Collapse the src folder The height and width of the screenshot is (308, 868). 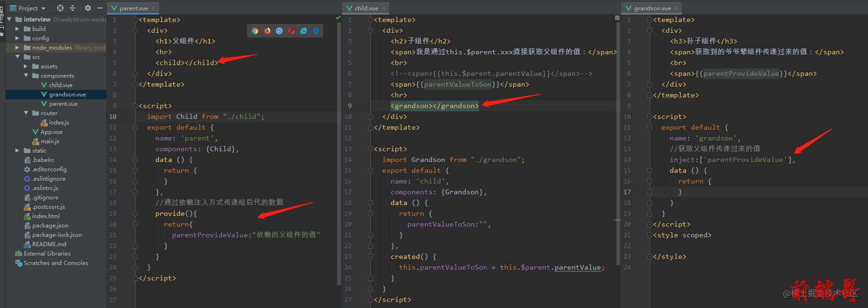point(17,57)
